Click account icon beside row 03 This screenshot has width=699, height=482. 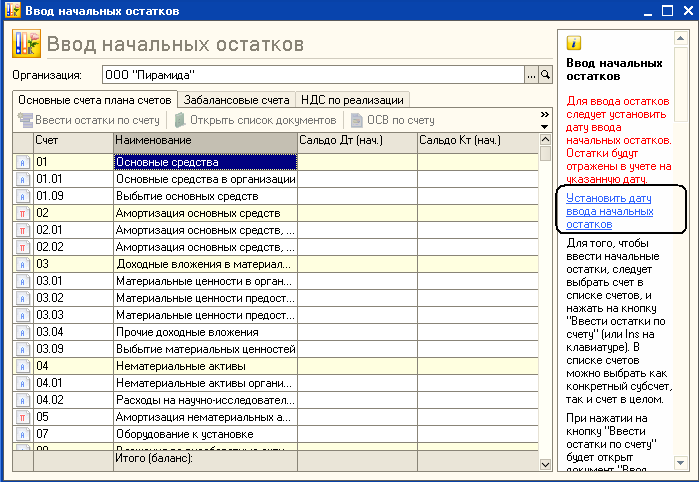pyautogui.click(x=22, y=264)
